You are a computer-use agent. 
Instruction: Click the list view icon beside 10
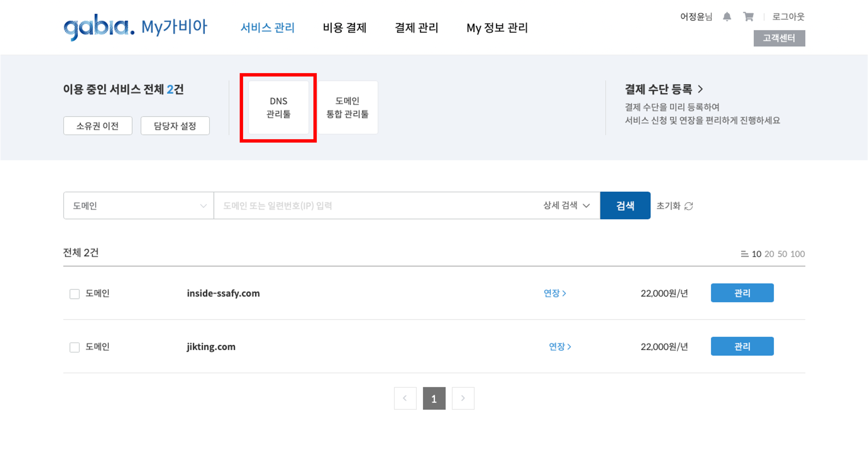coord(744,254)
